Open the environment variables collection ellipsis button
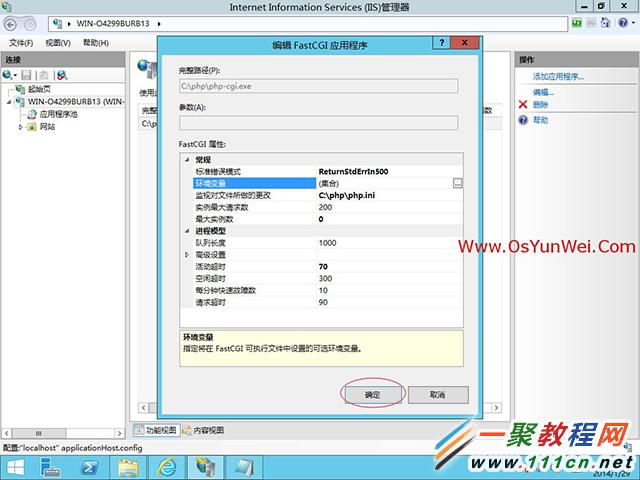 [x=458, y=184]
